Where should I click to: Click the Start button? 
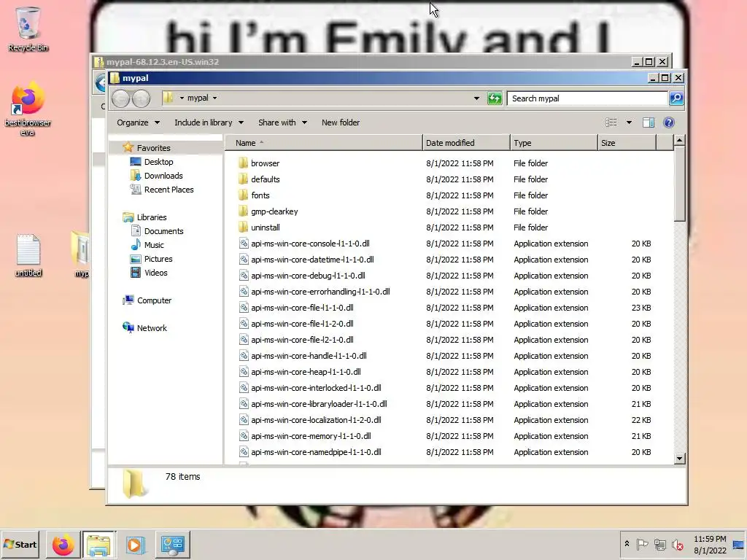[x=20, y=544]
